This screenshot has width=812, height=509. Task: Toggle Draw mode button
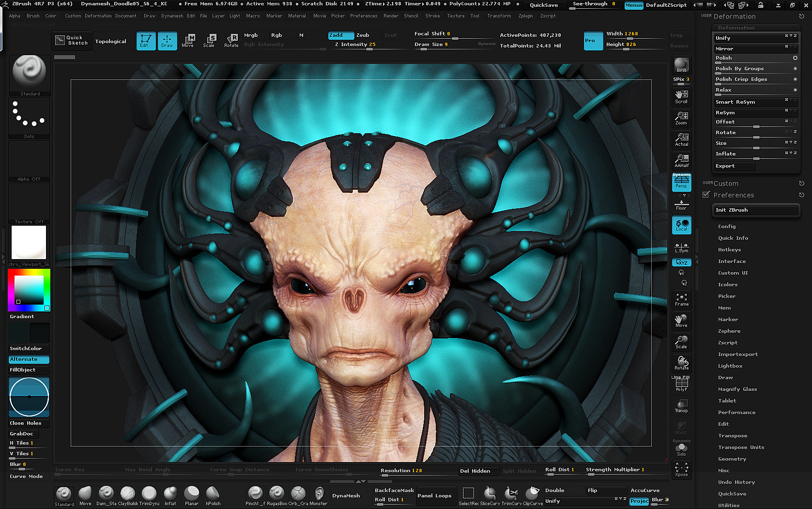167,41
